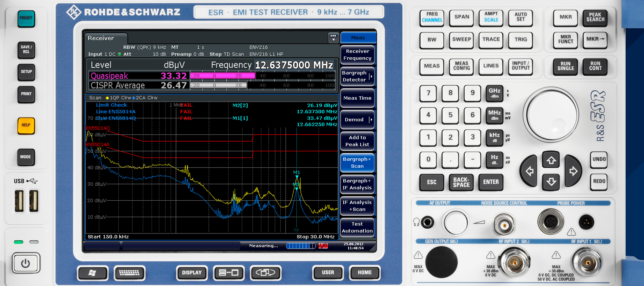Click the minus sign key
Image resolution: width=644 pixels, height=286 pixels.
coord(473,160)
